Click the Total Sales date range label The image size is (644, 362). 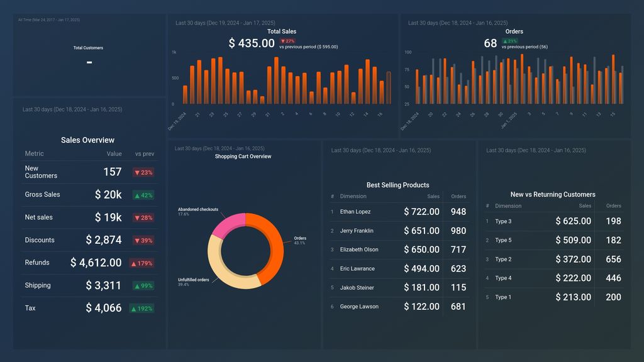tap(225, 23)
